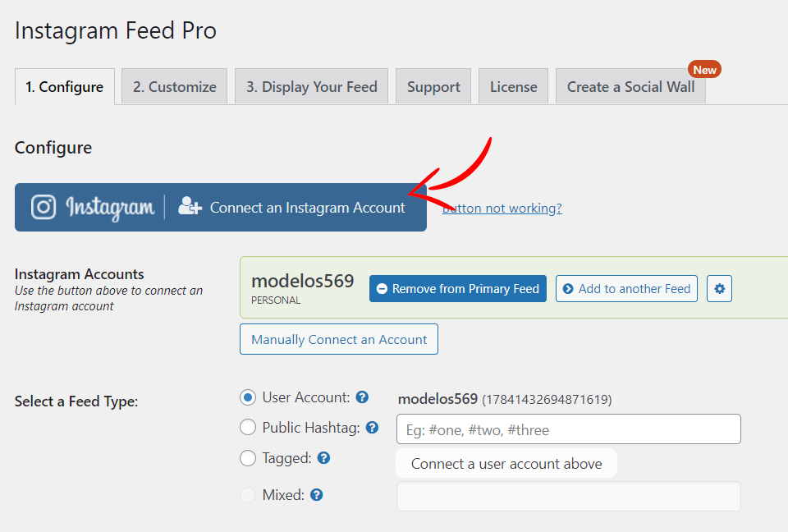Open the 3. Display Your Feed tab

[312, 86]
